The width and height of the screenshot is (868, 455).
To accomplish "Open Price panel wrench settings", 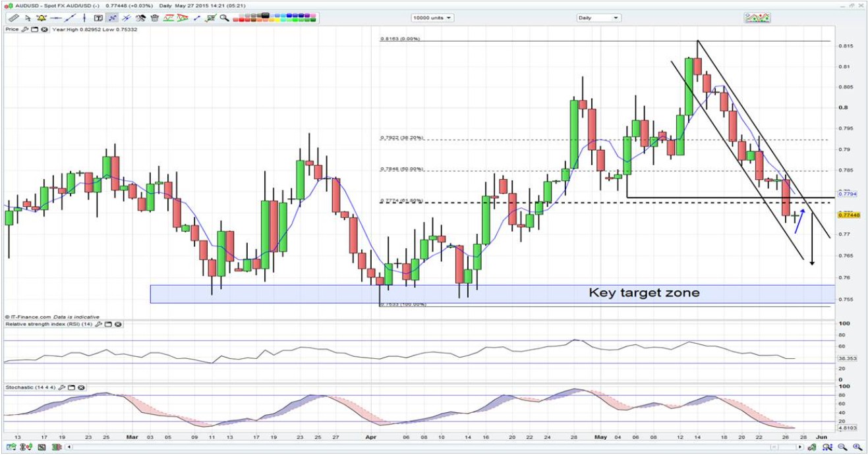I will (26, 30).
